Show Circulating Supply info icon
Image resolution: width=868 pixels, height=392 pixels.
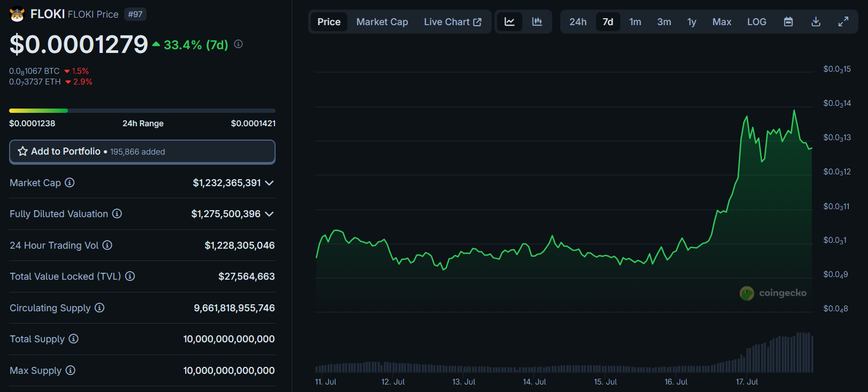click(x=100, y=308)
